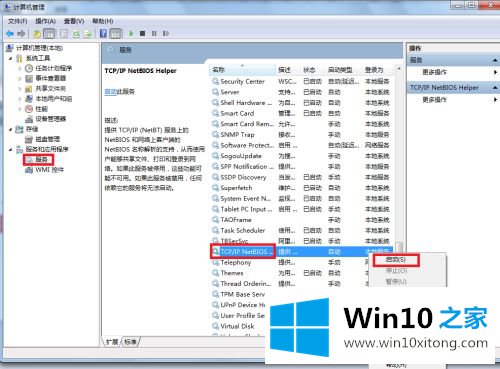Sort by the 描述 column header

(288, 70)
